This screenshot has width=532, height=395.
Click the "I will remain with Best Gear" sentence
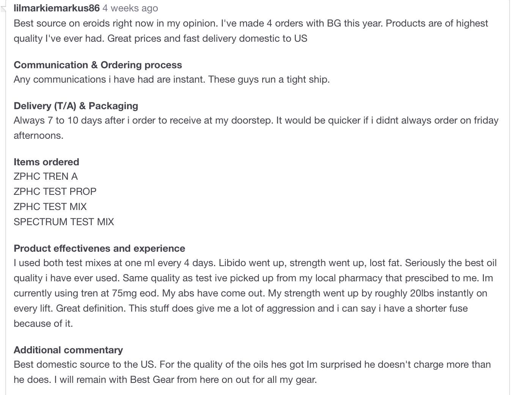point(185,379)
